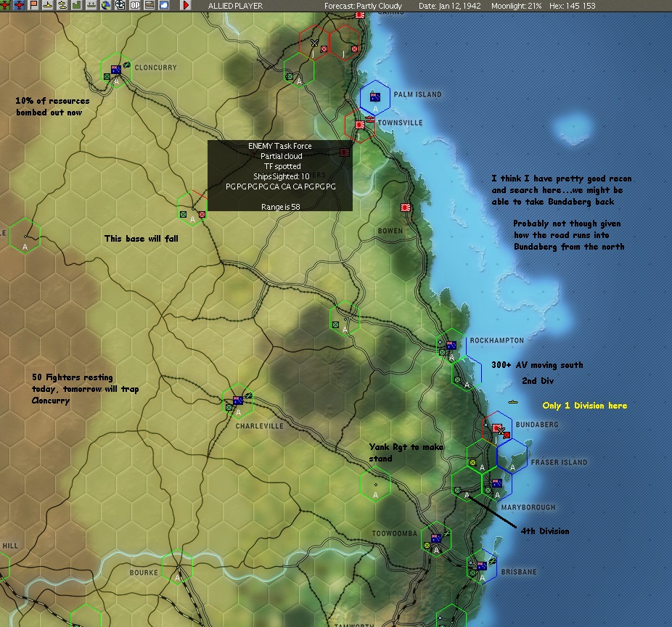672x627 pixels.
Task: Click the single yellow ship toolbar icon
Action: (x=48, y=5)
